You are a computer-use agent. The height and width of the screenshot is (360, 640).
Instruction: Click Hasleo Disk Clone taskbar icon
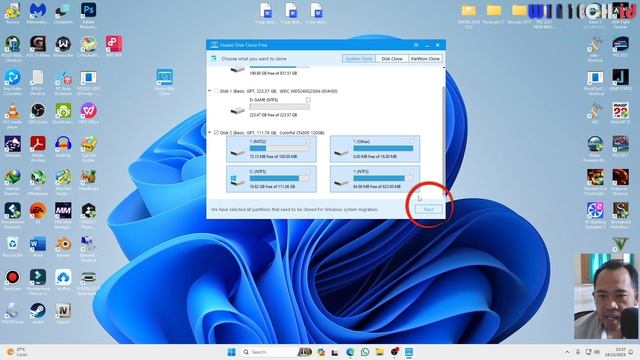pos(409,352)
